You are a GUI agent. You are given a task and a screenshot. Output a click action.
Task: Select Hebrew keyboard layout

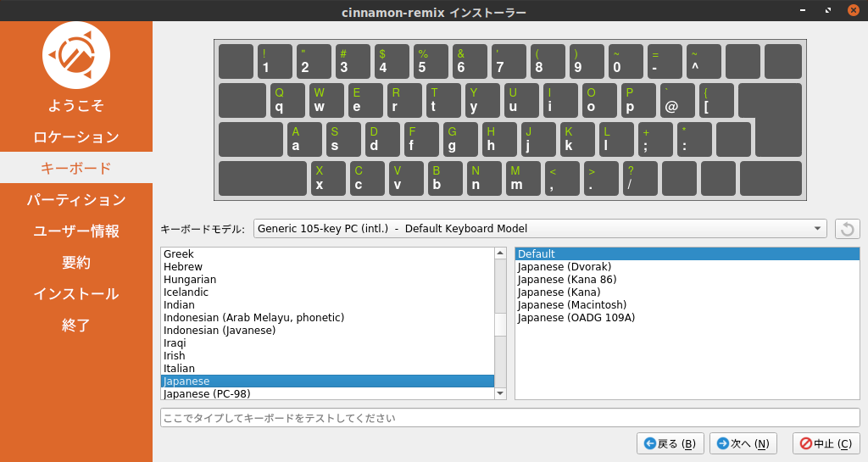click(327, 267)
